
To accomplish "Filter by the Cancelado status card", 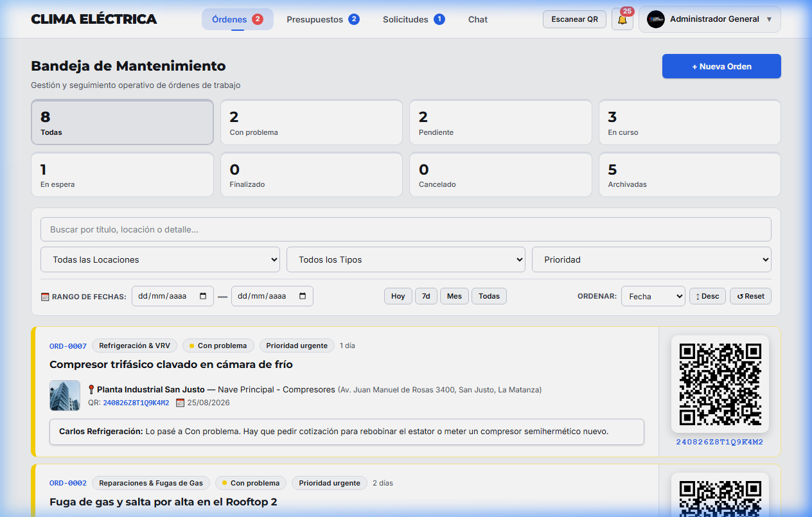I will click(500, 175).
